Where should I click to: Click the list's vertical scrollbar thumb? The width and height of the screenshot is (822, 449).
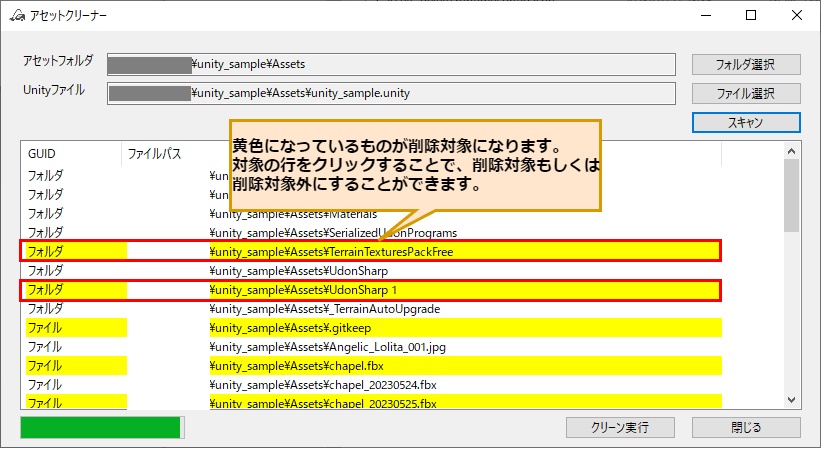(x=792, y=195)
